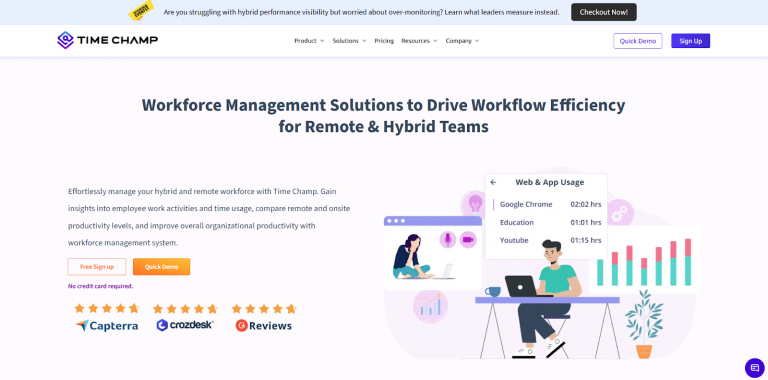Image resolution: width=768 pixels, height=380 pixels.
Task: Click the 01:15 hrs value
Action: point(586,240)
